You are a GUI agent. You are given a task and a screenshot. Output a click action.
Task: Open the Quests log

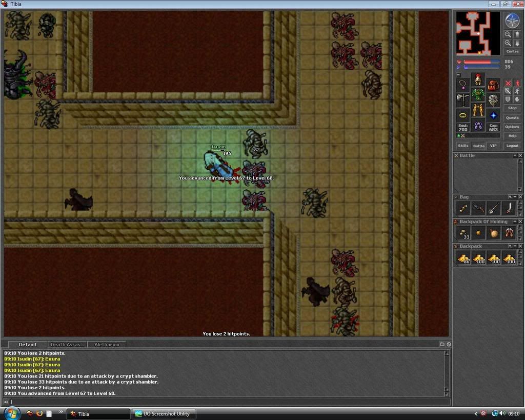(512, 117)
